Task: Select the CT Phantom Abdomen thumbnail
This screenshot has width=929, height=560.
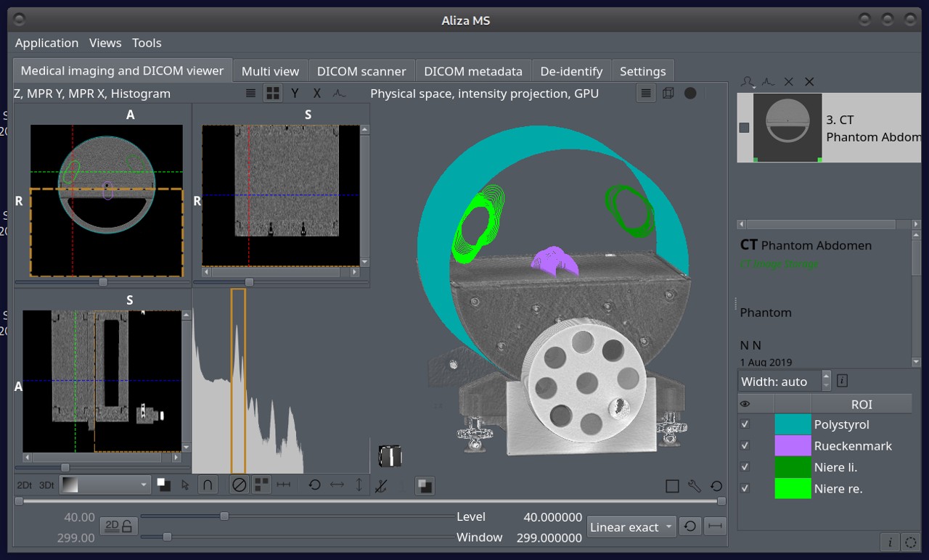Action: coord(787,128)
